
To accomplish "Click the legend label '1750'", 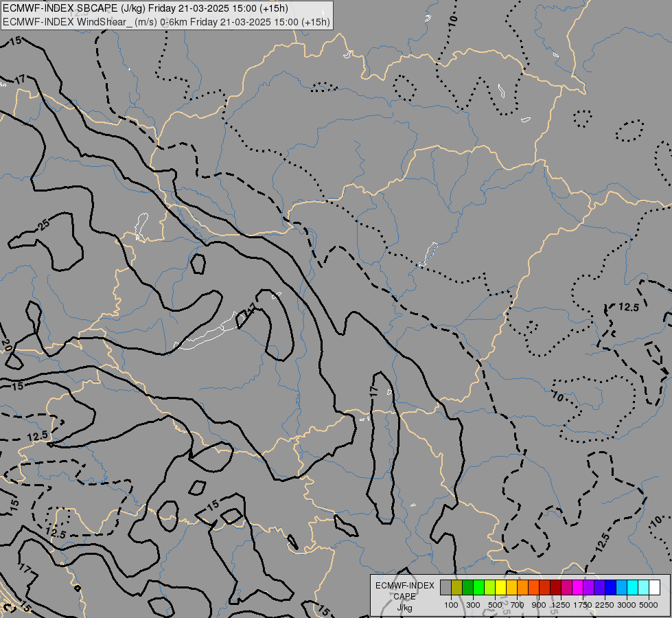I will 583,605.
